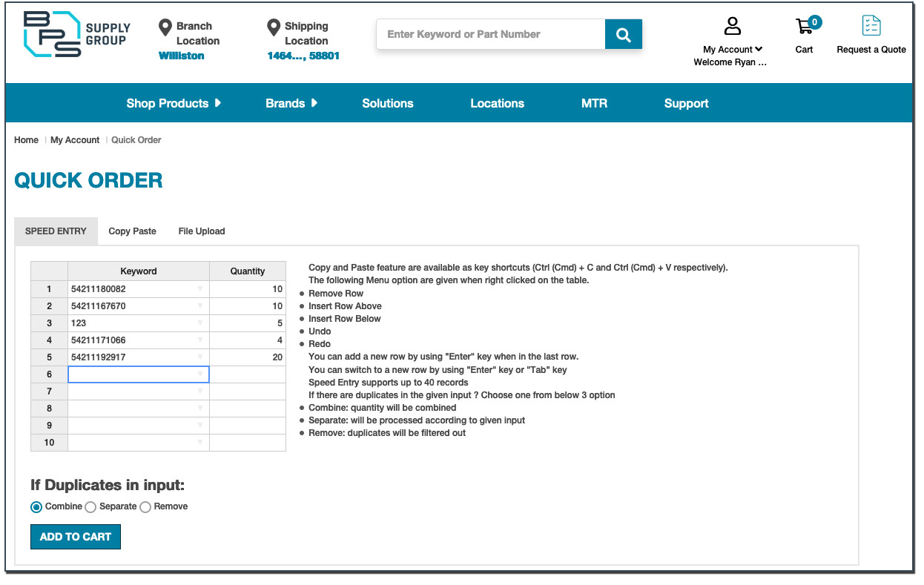Click the Request a Quote checklist icon

click(871, 26)
